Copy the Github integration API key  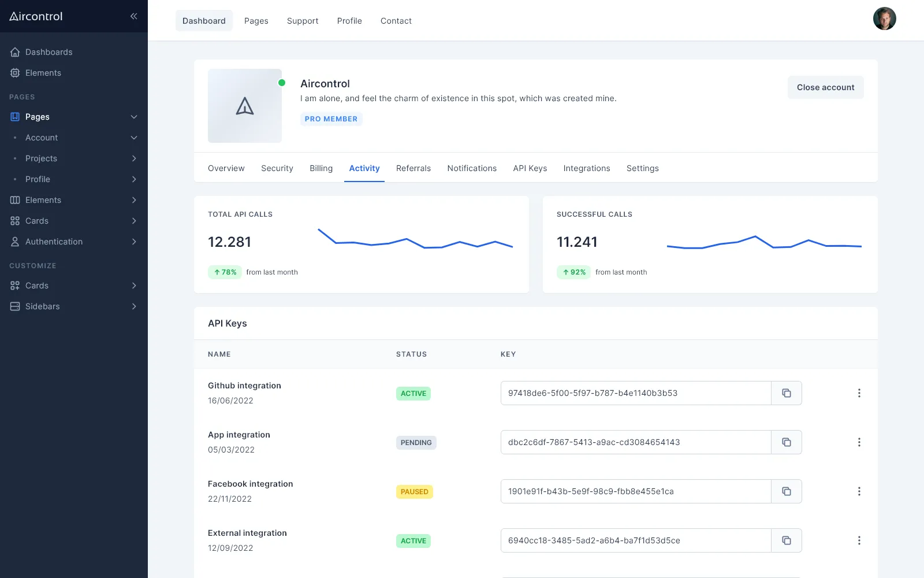[x=786, y=393]
